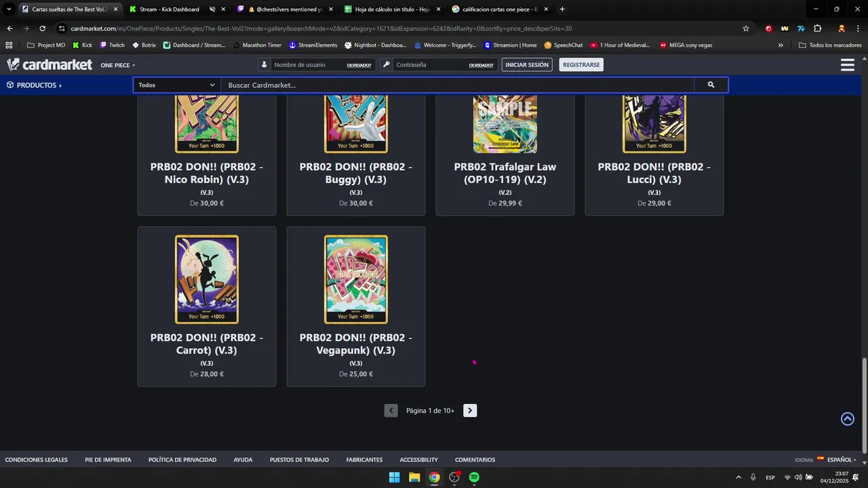Show more bookmarks via the chevron
The width and height of the screenshot is (868, 488).
pos(781,45)
